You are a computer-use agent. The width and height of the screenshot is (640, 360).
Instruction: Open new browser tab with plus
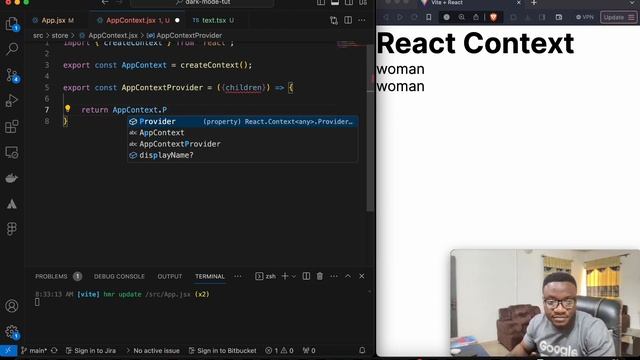tap(533, 3)
